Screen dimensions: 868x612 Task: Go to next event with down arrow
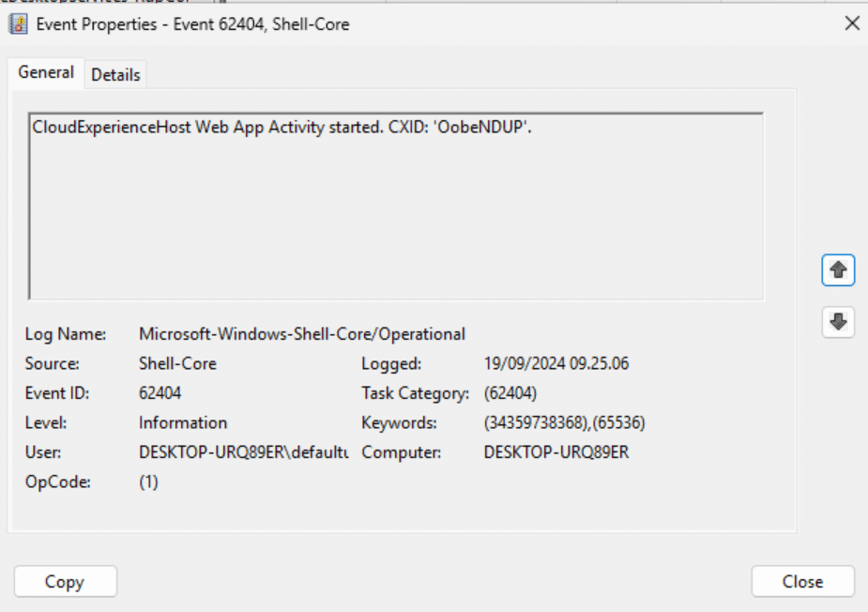pos(838,322)
